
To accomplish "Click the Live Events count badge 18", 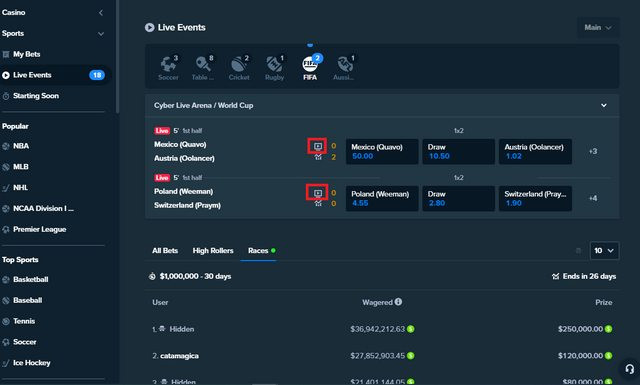I will pos(97,75).
